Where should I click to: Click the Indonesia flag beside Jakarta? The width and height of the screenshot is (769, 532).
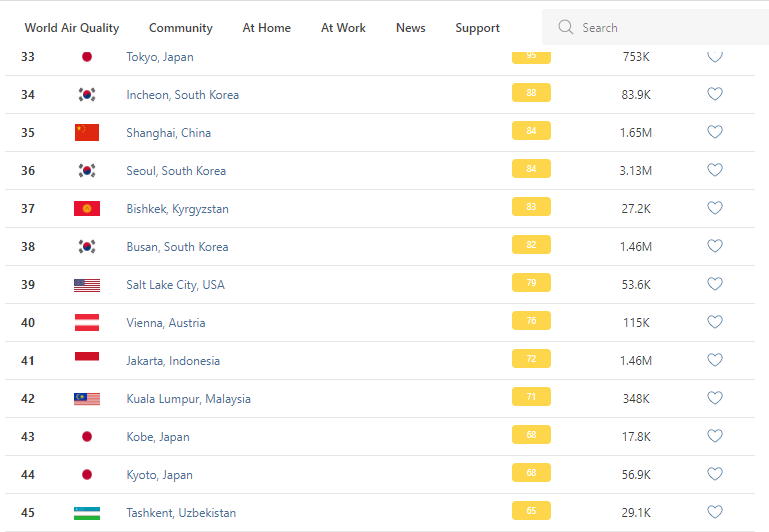(x=87, y=358)
